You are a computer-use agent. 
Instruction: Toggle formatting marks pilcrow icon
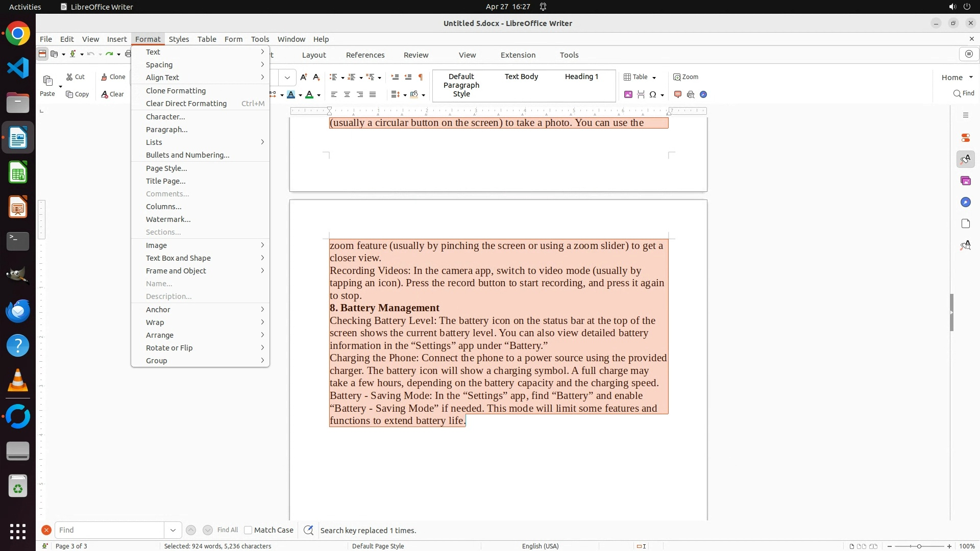click(x=421, y=77)
